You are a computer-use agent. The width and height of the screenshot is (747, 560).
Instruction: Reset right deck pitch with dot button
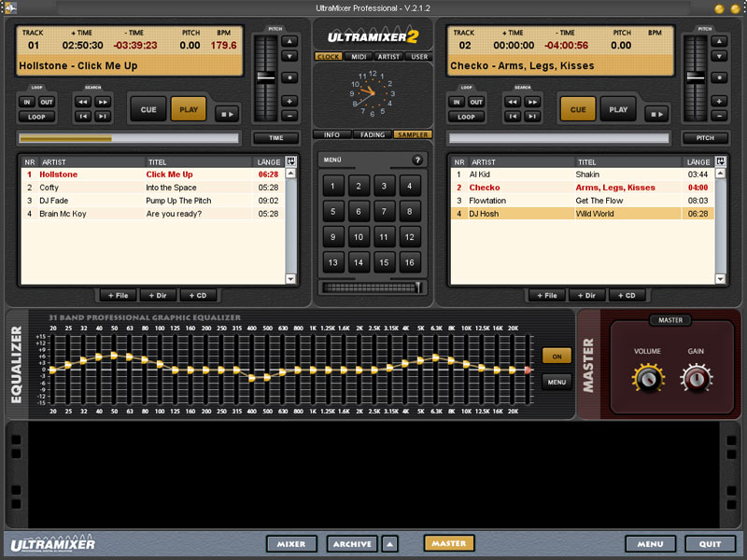[x=719, y=77]
